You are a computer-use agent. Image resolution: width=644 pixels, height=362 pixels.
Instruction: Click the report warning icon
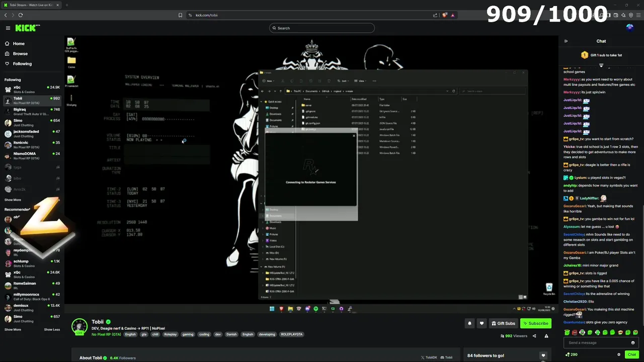point(546,336)
